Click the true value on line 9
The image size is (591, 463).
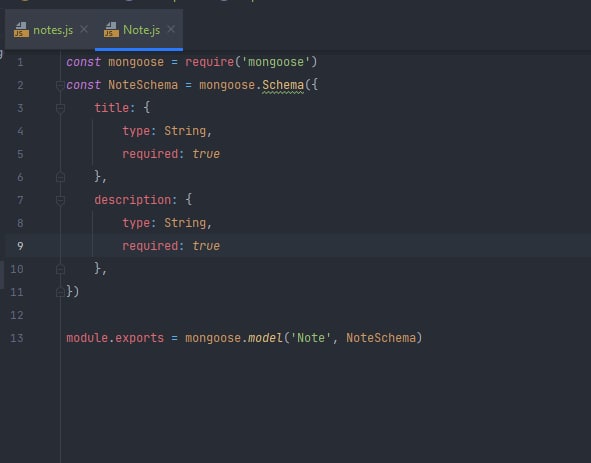tap(206, 246)
